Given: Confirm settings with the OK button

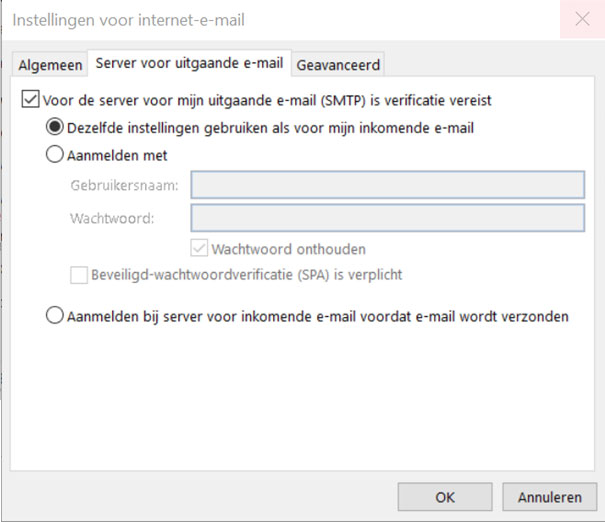Looking at the screenshot, I should pyautogui.click(x=445, y=497).
